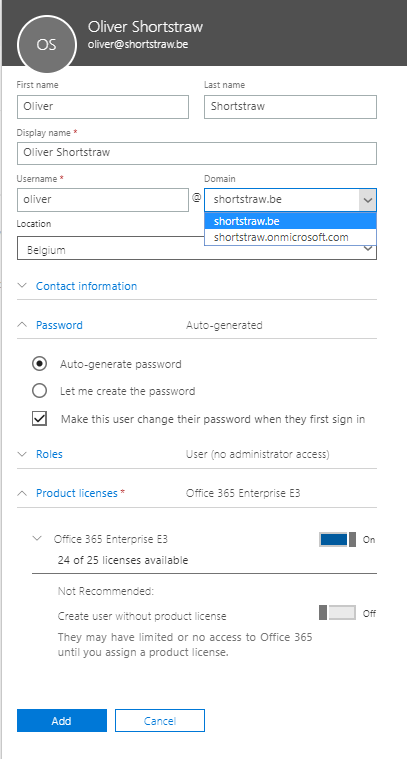Open the Location Belgium dropdown

point(197,250)
